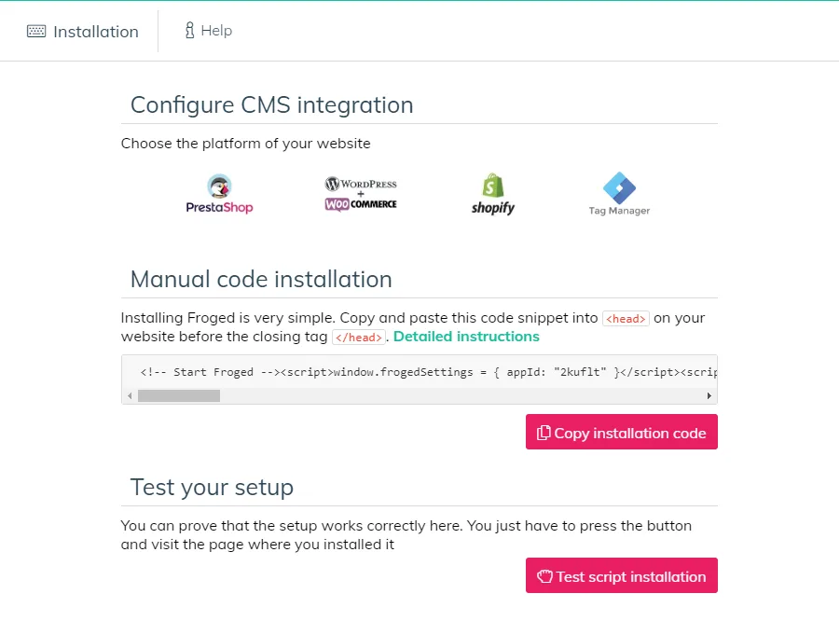The image size is (840, 635).
Task: Click the closing /head tag code label
Action: tap(358, 337)
